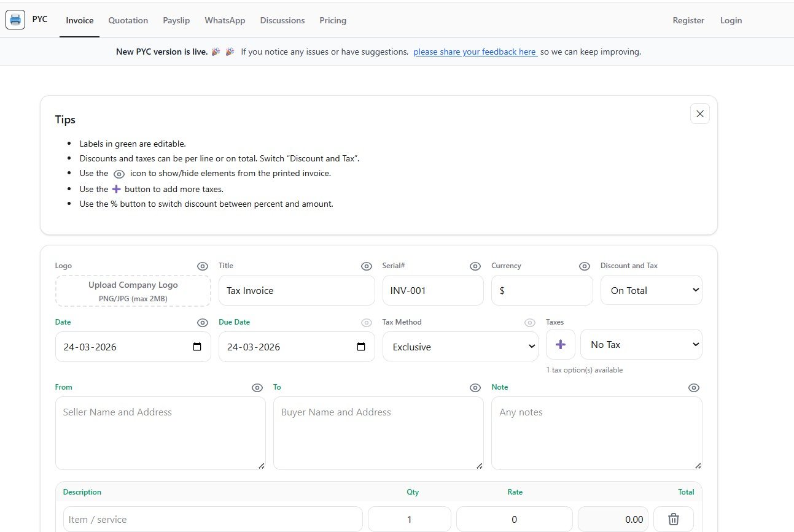Viewport: 794px width, 532px height.
Task: Click the PYC printer logo icon
Action: click(x=15, y=20)
